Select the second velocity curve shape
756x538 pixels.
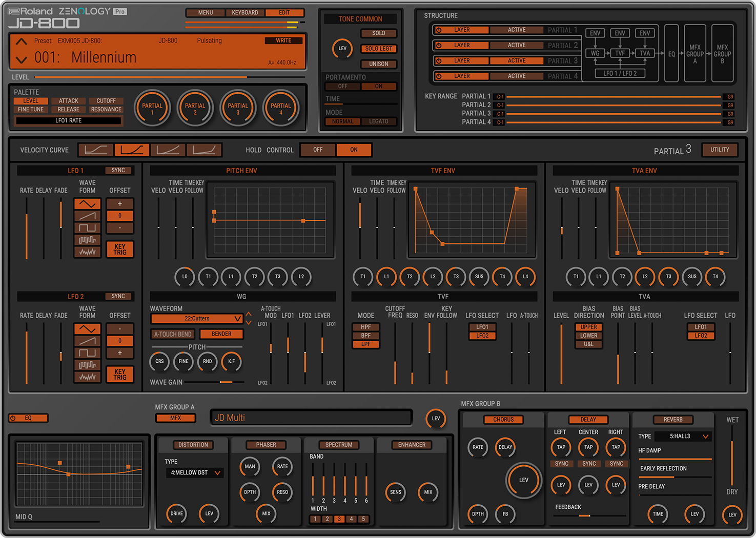point(133,150)
